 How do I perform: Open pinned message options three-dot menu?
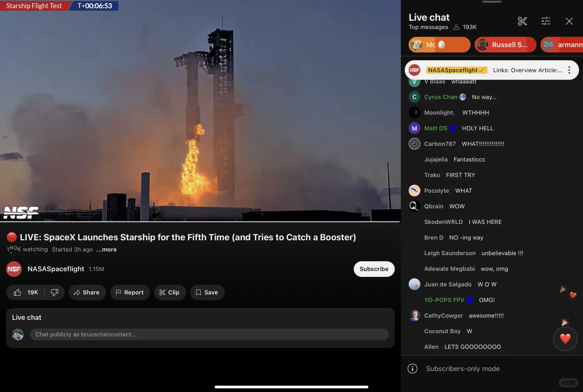click(569, 70)
